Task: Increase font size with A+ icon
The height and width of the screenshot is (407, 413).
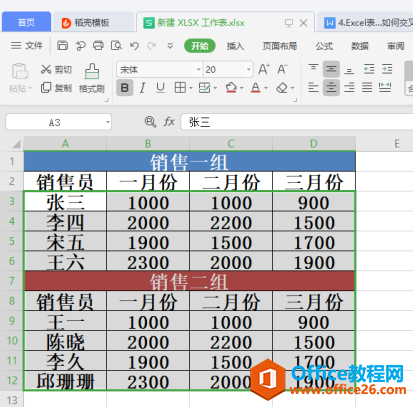Action: point(264,69)
